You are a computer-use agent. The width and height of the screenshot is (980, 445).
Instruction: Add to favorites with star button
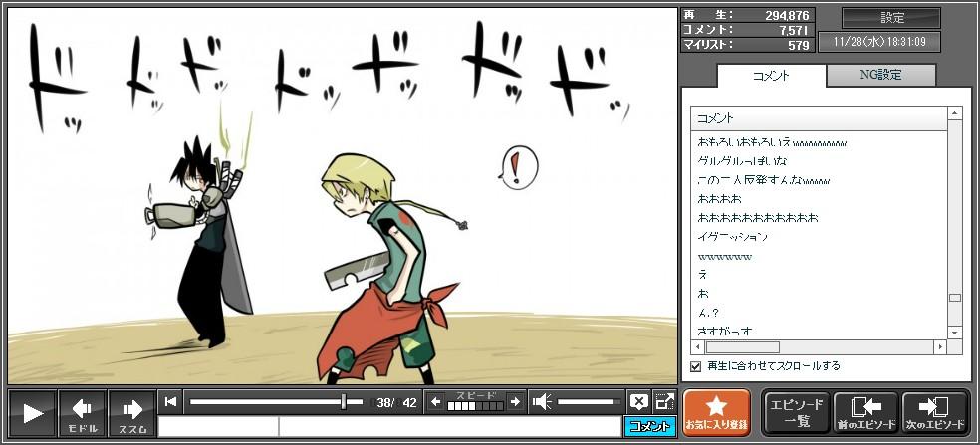(x=715, y=412)
